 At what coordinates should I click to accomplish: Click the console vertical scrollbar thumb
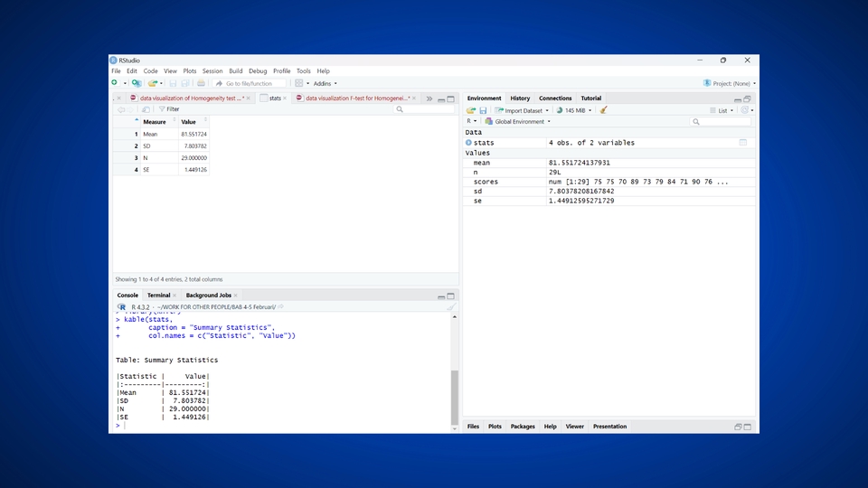click(455, 397)
